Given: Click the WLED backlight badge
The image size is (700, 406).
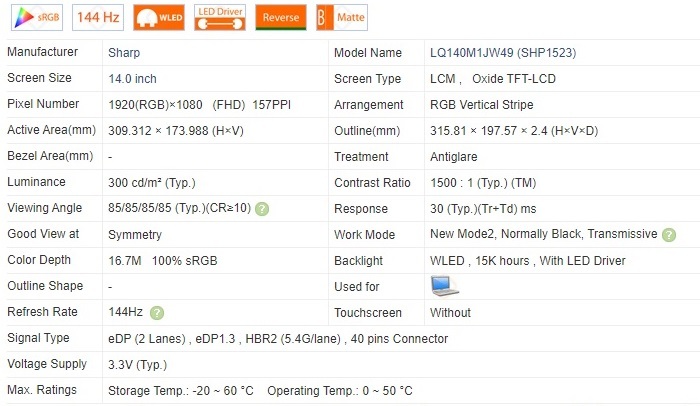Looking at the screenshot, I should [159, 17].
